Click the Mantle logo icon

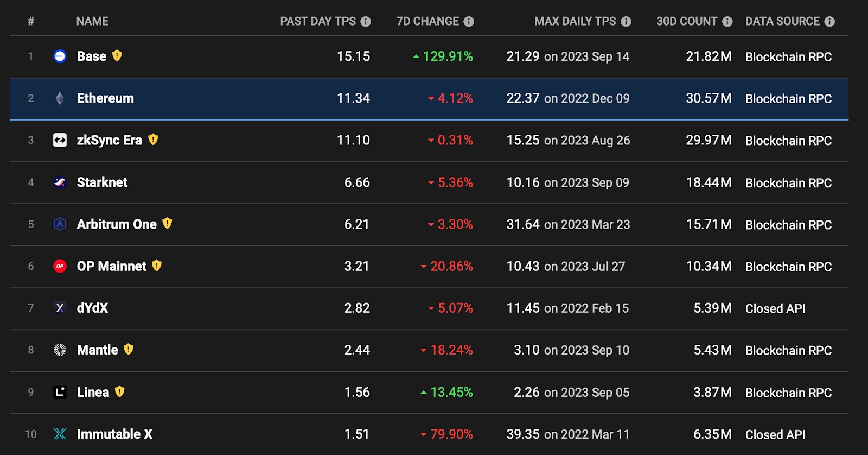[60, 350]
